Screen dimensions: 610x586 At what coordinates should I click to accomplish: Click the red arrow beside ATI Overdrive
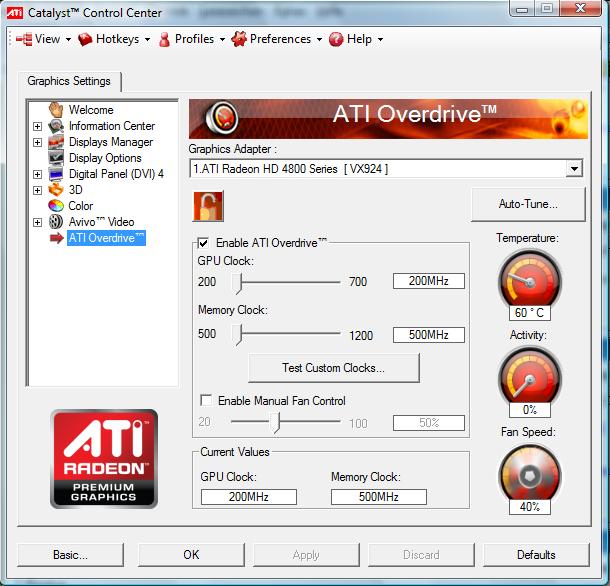click(57, 238)
